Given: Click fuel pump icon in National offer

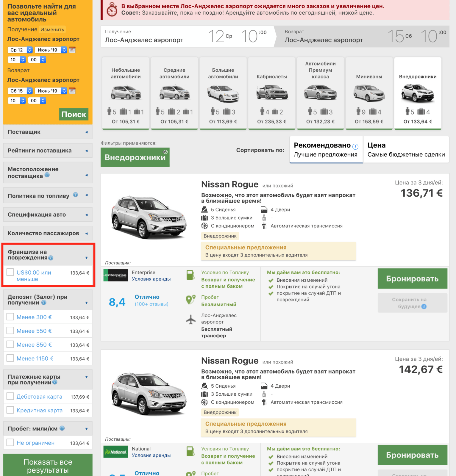Looking at the screenshot, I should [x=190, y=451].
